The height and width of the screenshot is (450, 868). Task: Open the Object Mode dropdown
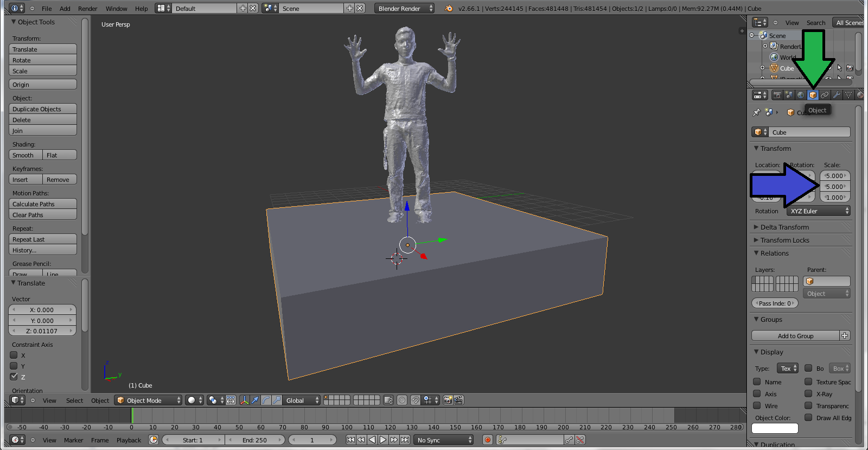tap(148, 400)
